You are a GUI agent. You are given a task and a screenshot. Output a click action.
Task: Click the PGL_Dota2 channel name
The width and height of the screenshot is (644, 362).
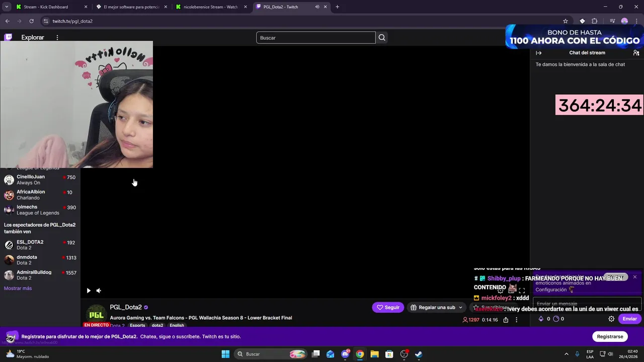click(x=126, y=307)
